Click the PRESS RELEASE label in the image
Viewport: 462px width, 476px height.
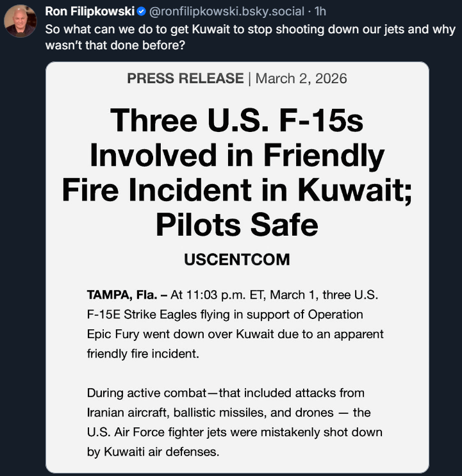pyautogui.click(x=185, y=79)
